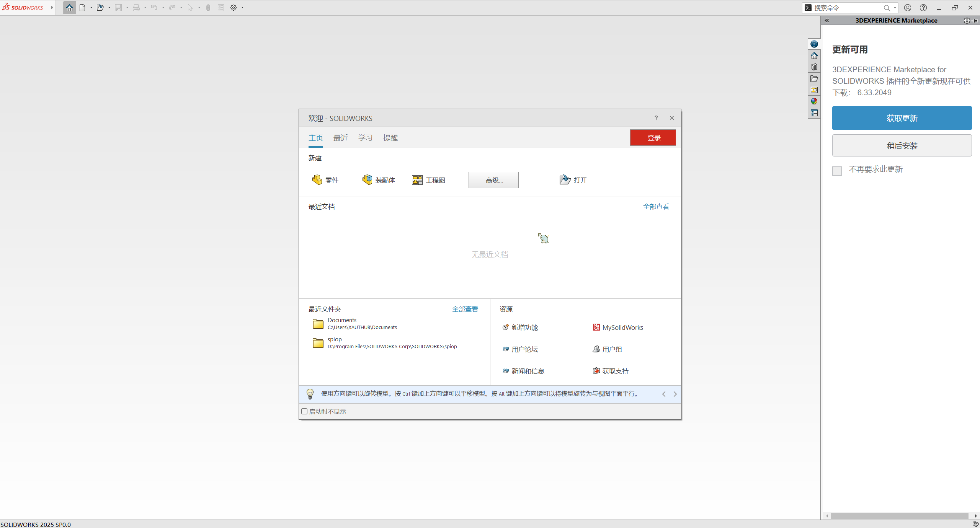Click 全部查看 beside 最近文件夹
This screenshot has width=980, height=528.
point(465,309)
